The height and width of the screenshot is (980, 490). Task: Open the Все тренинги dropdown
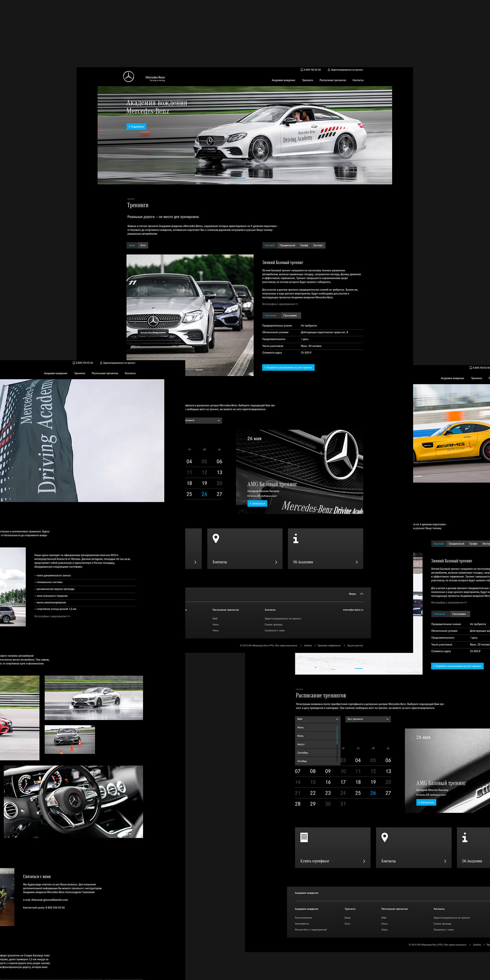tap(368, 719)
